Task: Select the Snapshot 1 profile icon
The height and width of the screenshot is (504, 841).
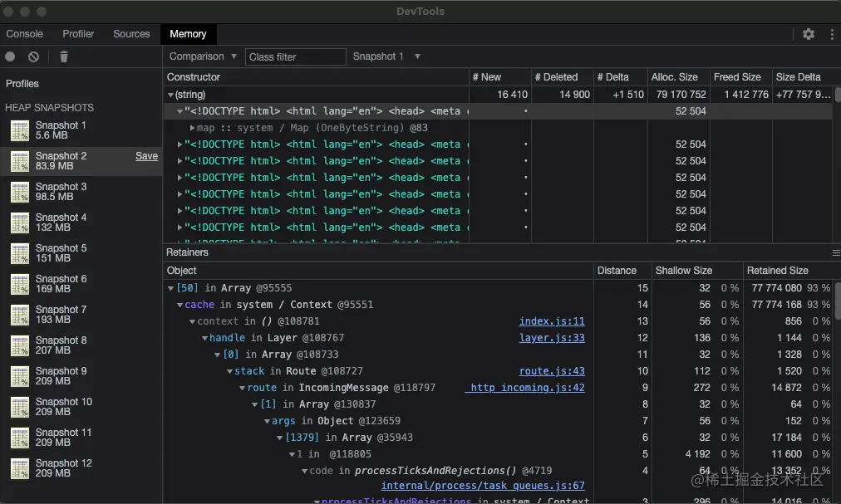Action: coord(20,130)
